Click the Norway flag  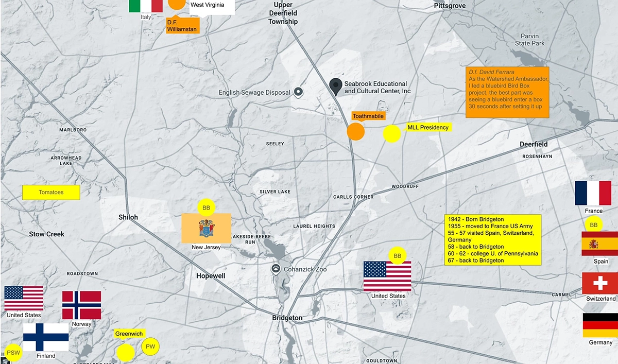[x=81, y=305]
